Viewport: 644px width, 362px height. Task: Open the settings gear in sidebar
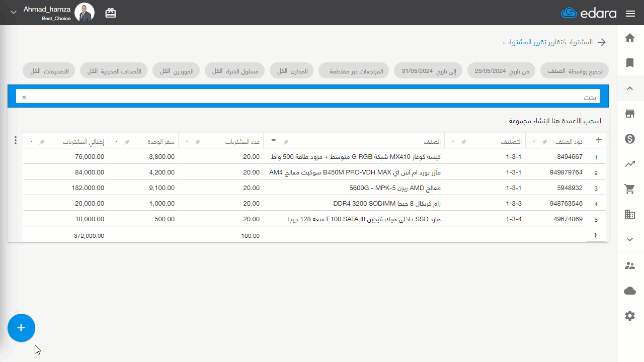(630, 316)
